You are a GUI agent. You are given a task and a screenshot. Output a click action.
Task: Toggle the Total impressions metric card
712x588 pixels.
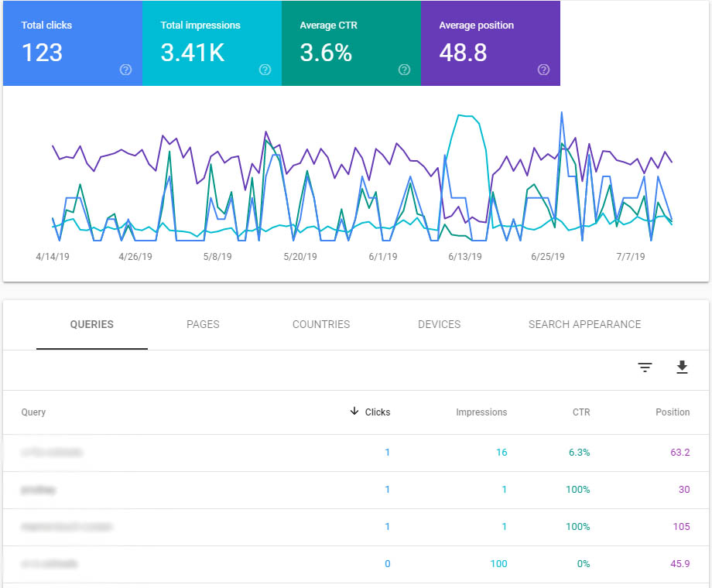(x=211, y=43)
